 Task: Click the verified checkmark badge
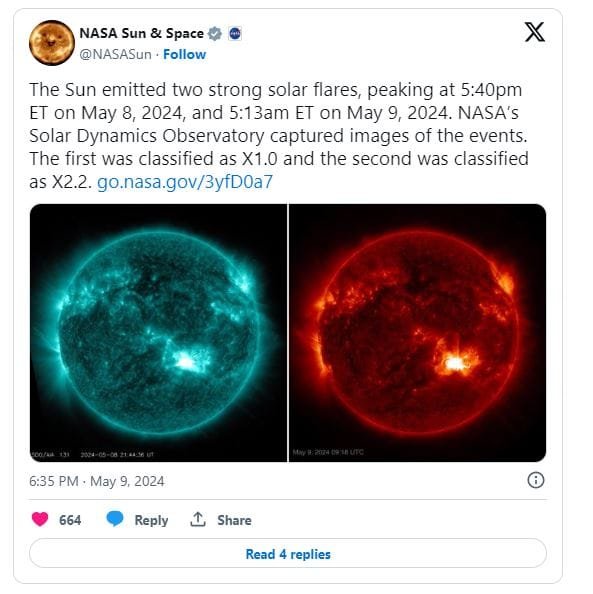click(215, 34)
